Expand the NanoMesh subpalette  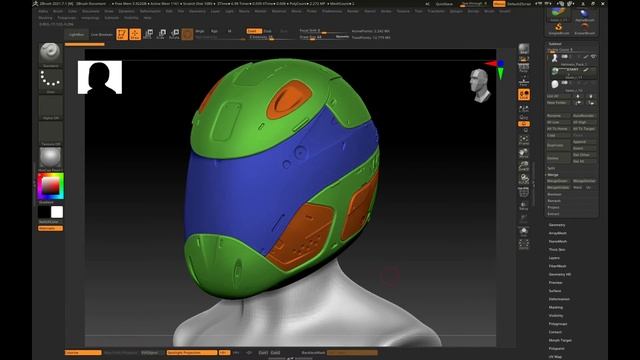[x=558, y=241]
